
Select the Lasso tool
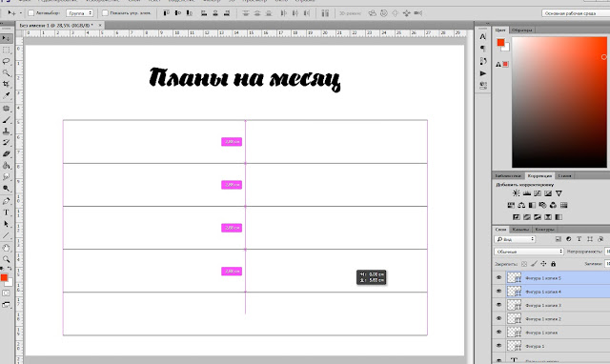(x=7, y=61)
